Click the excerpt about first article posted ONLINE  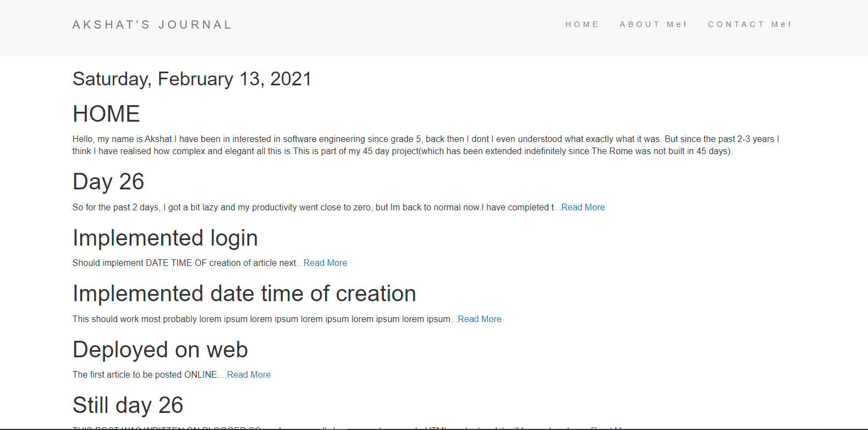tap(145, 374)
